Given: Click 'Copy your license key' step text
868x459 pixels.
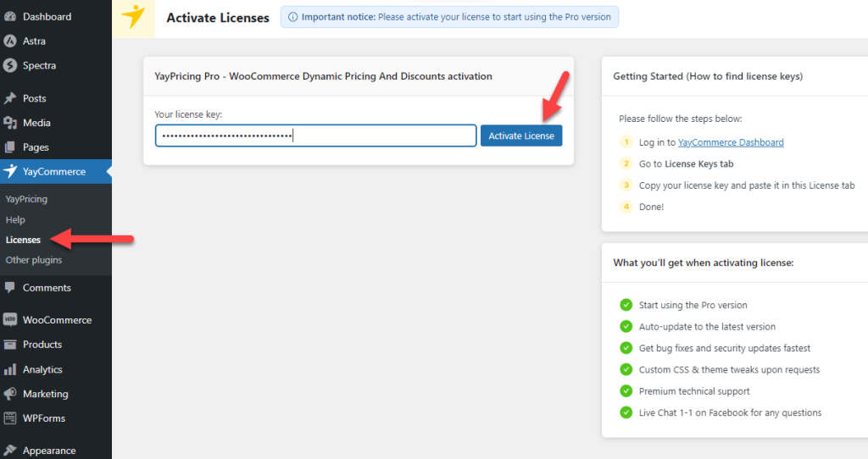Looking at the screenshot, I should click(x=747, y=185).
